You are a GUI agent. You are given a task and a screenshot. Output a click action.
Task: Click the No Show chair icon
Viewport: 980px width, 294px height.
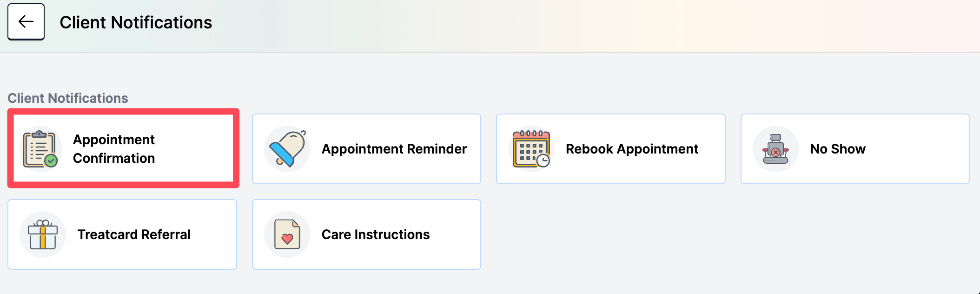click(x=775, y=149)
